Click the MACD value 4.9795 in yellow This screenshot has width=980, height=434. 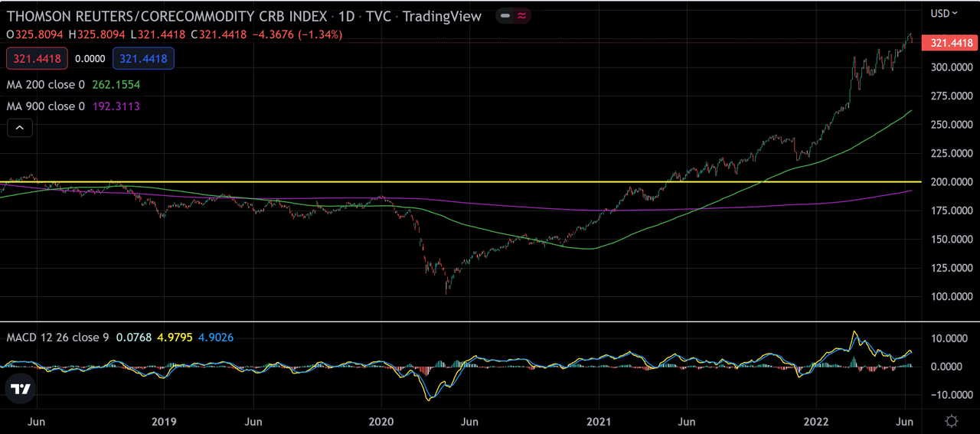tap(174, 337)
